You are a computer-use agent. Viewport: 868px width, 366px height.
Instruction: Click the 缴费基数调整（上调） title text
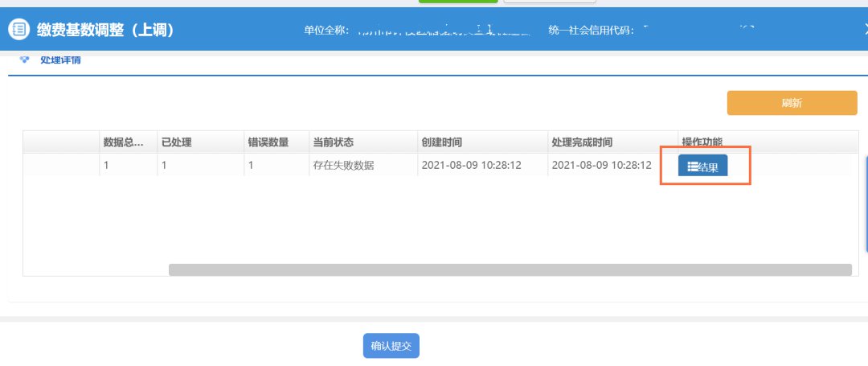click(x=106, y=29)
